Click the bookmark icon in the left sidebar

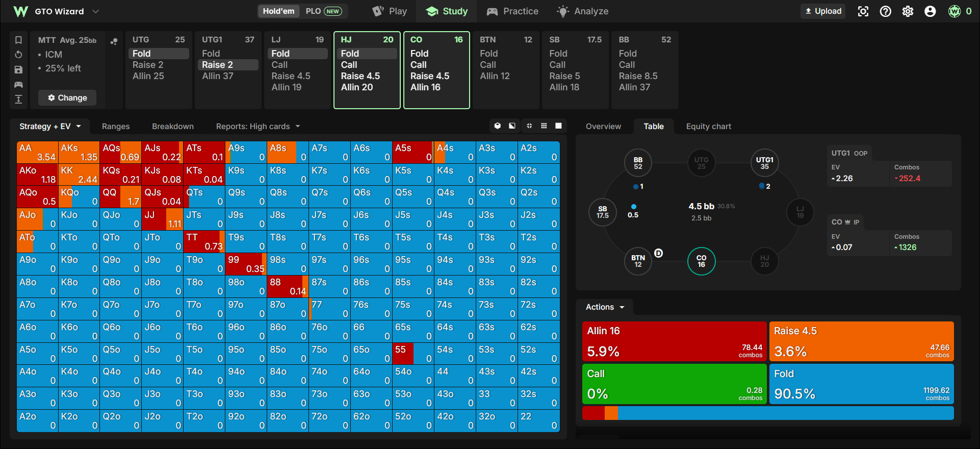pos(18,40)
